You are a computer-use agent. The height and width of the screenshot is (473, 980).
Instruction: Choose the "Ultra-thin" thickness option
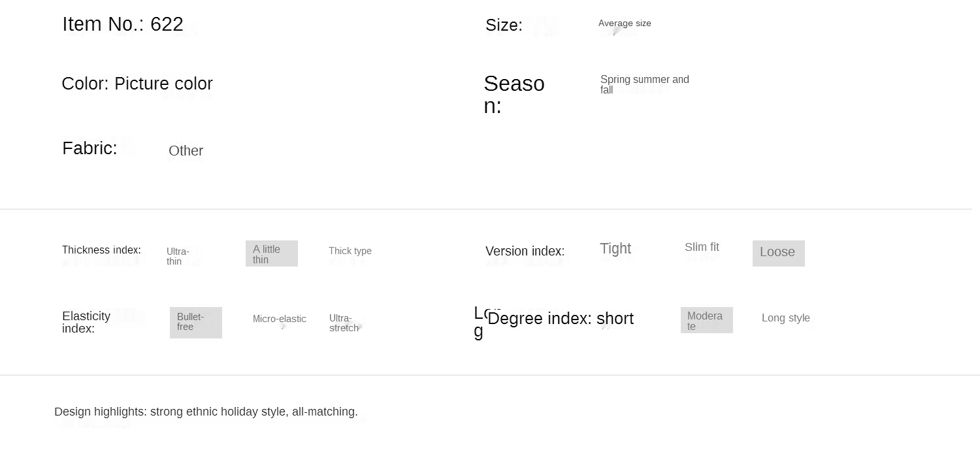tap(178, 256)
